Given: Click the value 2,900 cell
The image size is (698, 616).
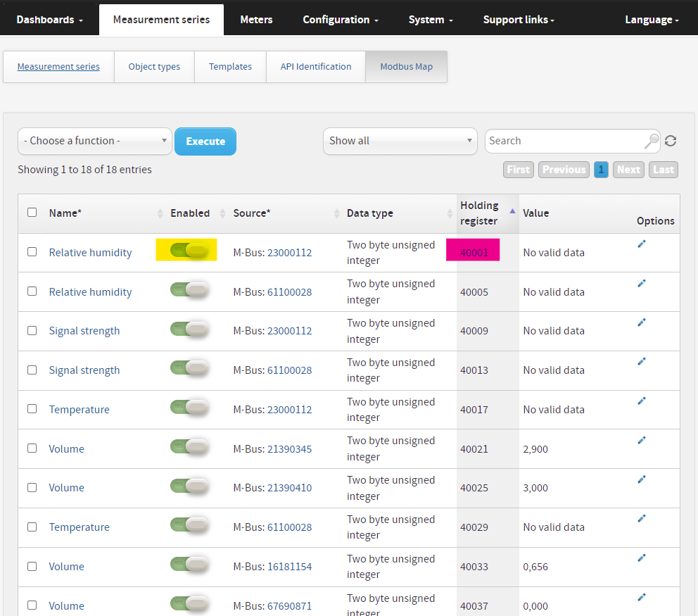Looking at the screenshot, I should 535,449.
